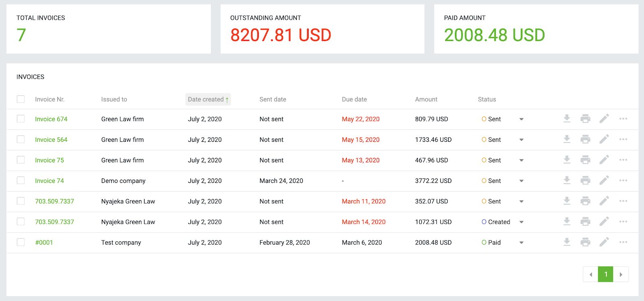Print the 1072.31 USD invoice

(x=585, y=221)
